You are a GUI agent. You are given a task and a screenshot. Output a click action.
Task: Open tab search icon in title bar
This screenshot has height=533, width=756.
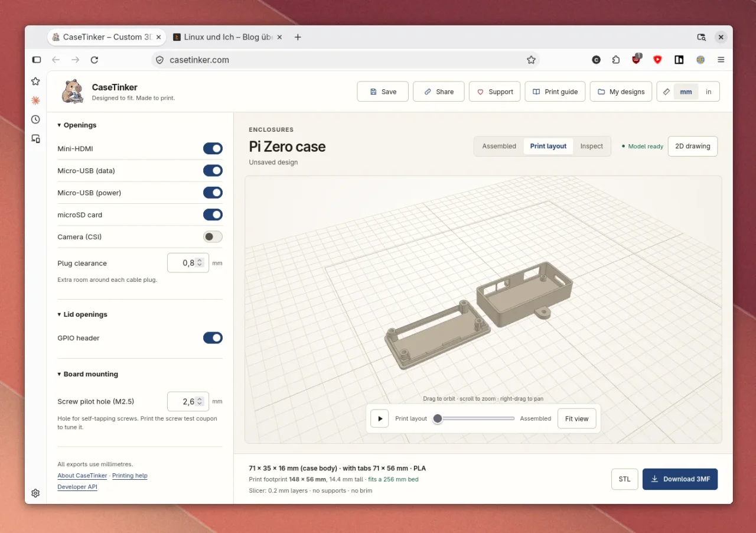701,37
